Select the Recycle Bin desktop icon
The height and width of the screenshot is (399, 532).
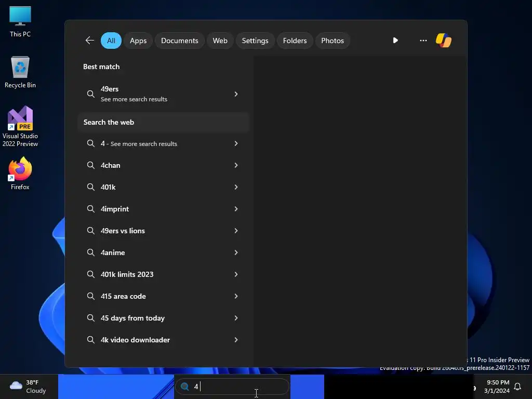pos(20,72)
